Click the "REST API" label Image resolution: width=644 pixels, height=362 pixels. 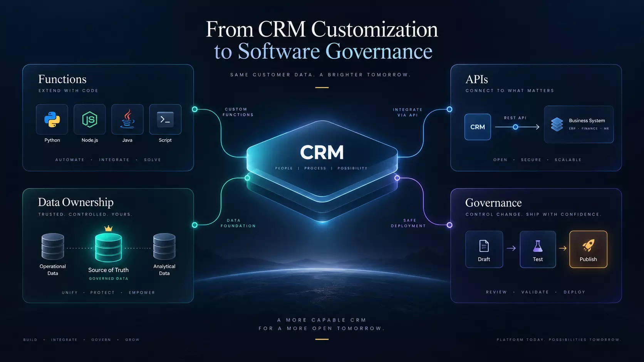tap(515, 118)
